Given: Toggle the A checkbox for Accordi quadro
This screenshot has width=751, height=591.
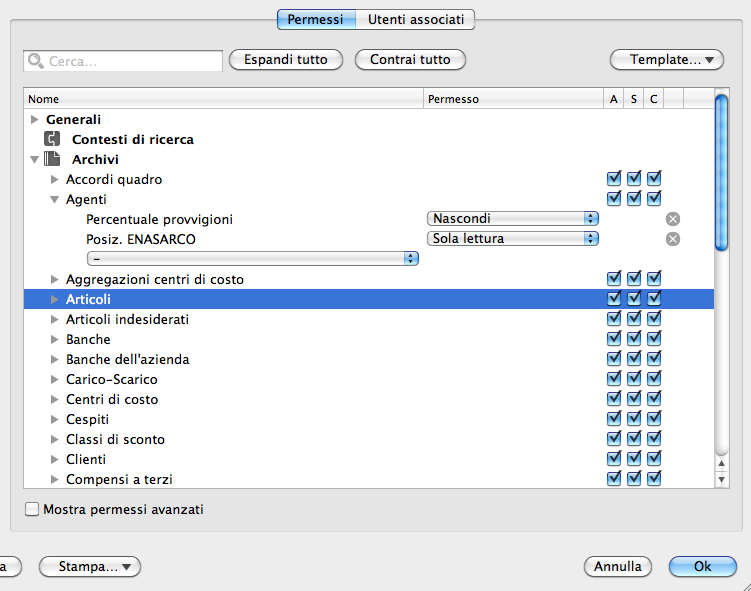Looking at the screenshot, I should coord(614,179).
